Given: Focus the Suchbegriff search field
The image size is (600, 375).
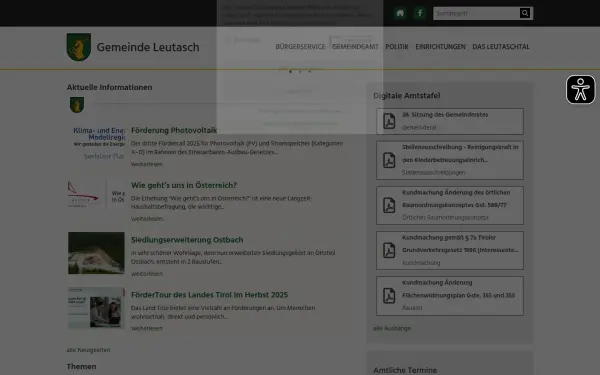Looking at the screenshot, I should (476, 13).
